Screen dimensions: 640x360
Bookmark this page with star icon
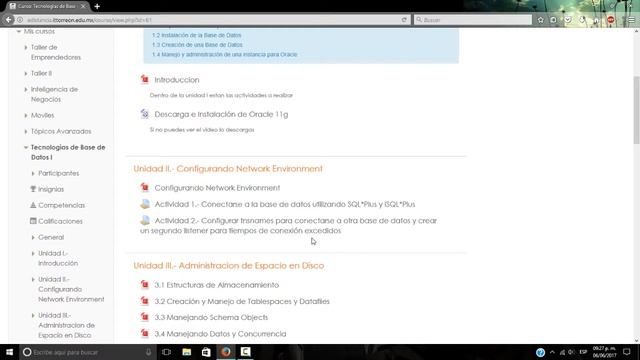(x=540, y=20)
